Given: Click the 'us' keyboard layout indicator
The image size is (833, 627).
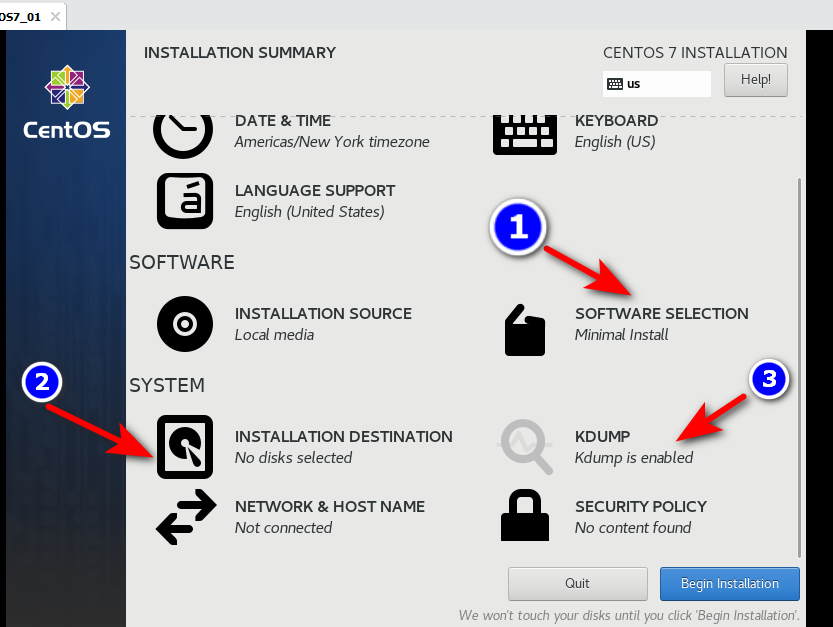Looking at the screenshot, I should [x=657, y=84].
